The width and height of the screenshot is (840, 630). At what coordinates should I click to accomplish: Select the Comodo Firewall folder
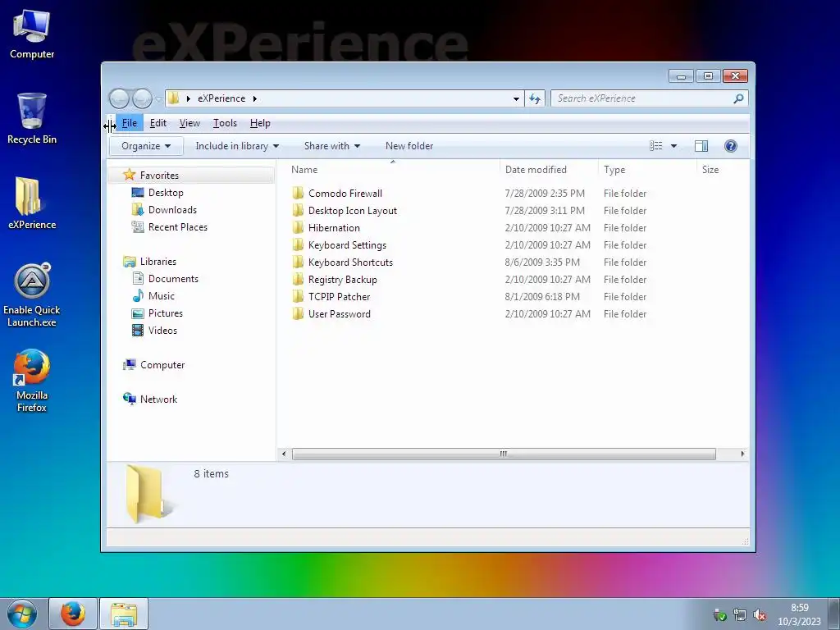click(345, 194)
